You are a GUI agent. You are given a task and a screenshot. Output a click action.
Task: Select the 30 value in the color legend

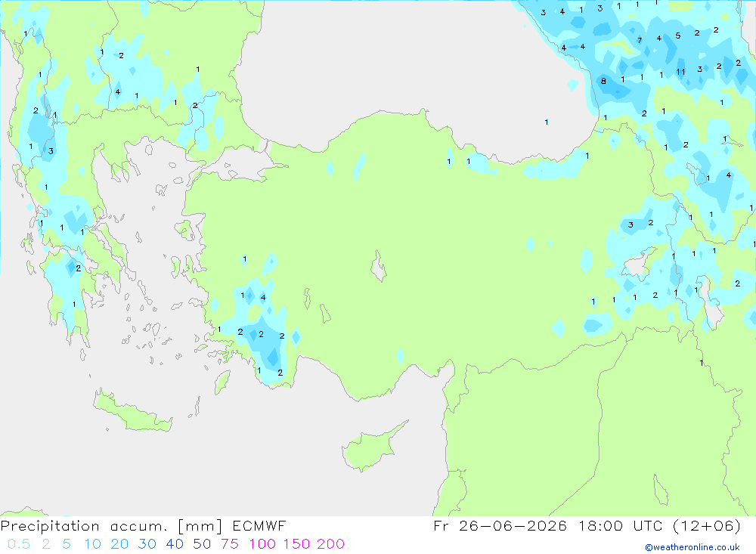pyautogui.click(x=147, y=544)
